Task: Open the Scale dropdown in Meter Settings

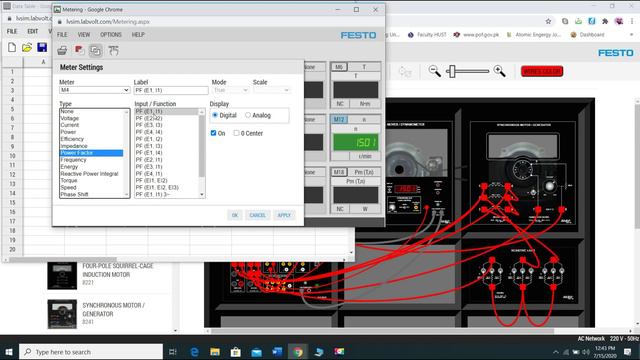Action: point(271,90)
